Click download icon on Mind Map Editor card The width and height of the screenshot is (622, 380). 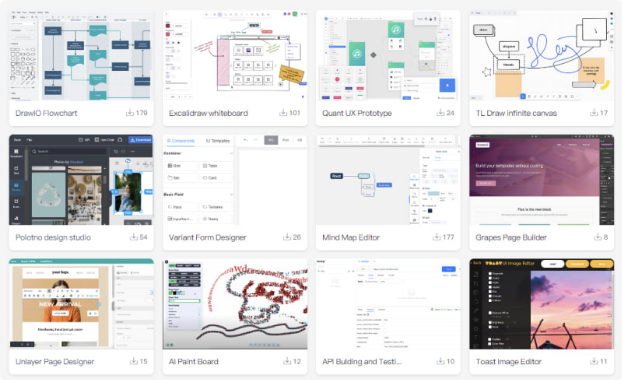pos(436,237)
